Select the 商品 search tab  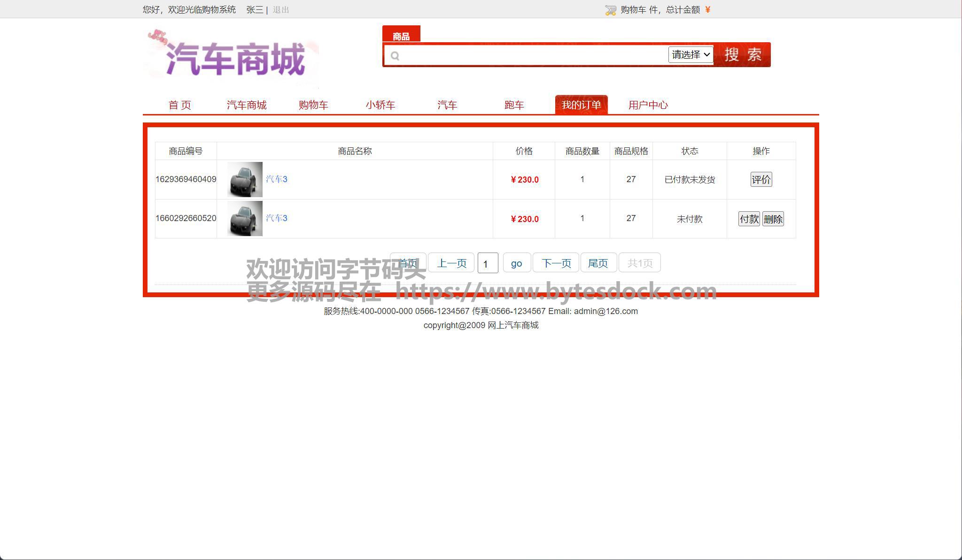click(401, 36)
